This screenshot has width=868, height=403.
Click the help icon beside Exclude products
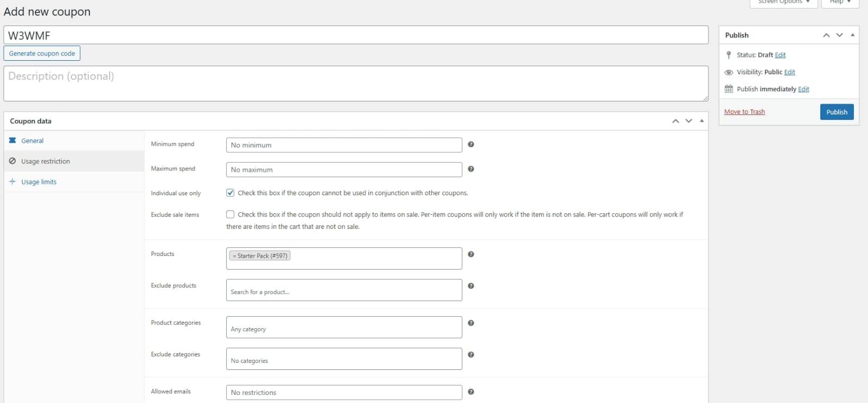click(x=471, y=286)
